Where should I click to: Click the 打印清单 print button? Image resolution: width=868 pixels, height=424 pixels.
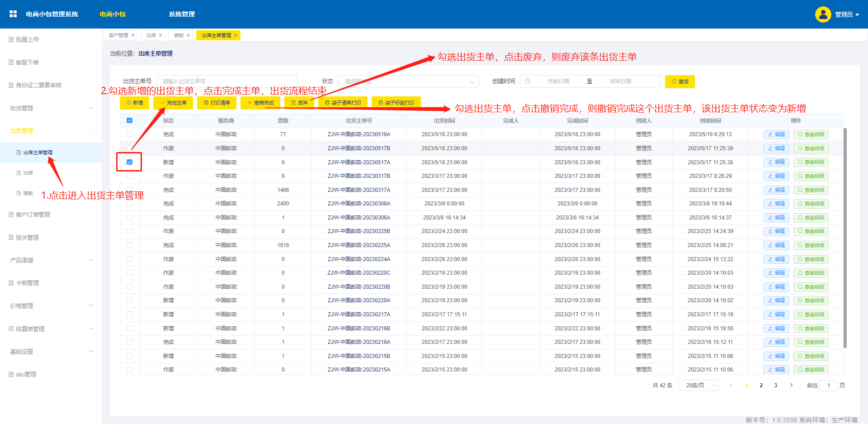click(217, 103)
